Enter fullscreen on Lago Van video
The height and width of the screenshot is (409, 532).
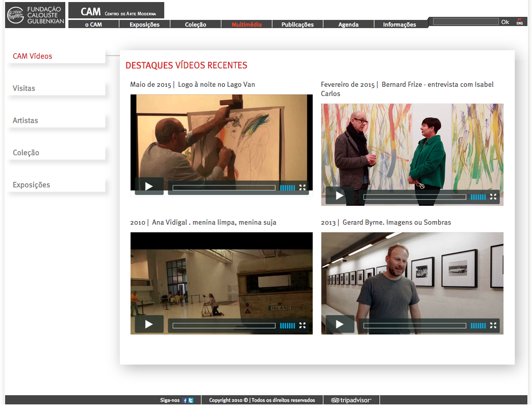tap(302, 187)
